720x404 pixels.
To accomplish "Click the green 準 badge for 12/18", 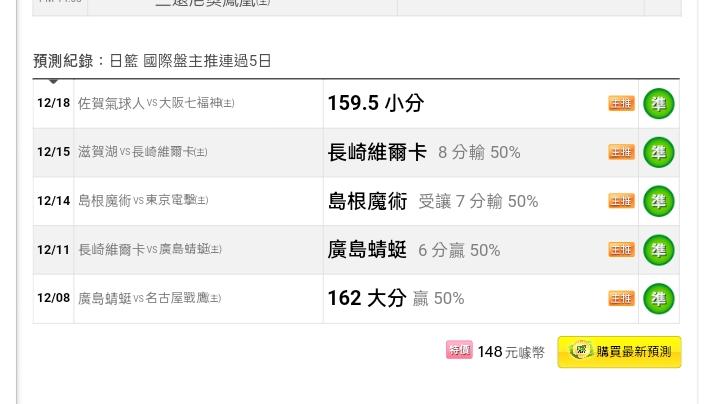I will point(658,103).
